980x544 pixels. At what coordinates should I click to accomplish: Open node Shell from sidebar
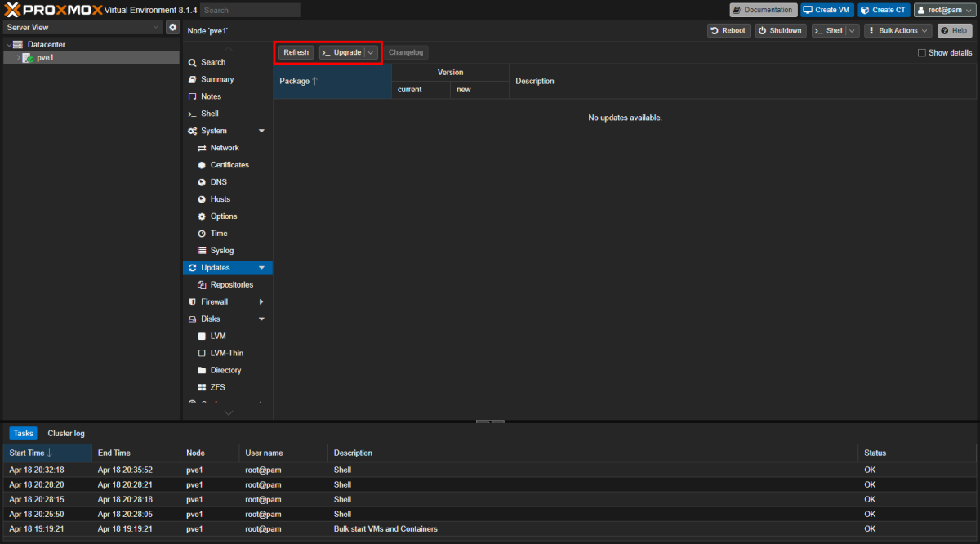point(210,114)
